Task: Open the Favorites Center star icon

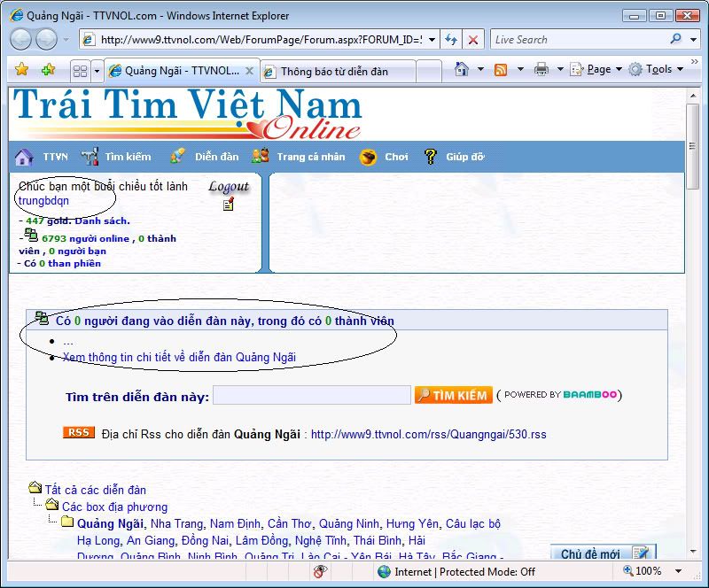Action: point(21,70)
